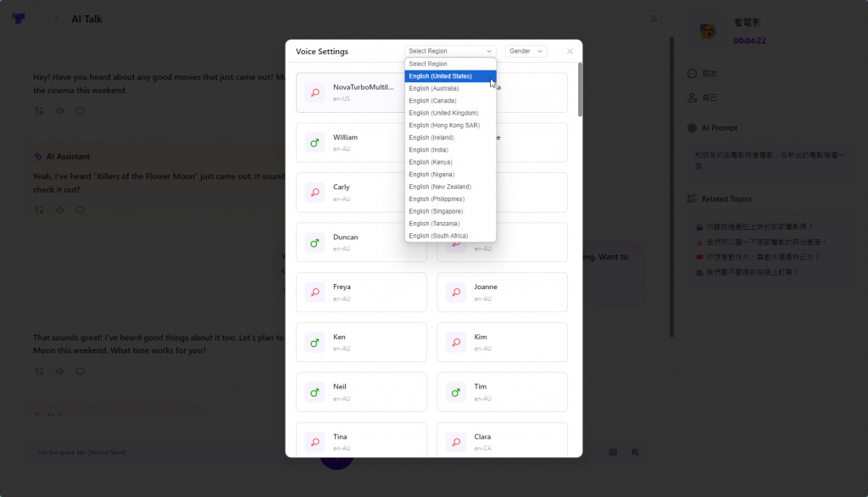
Task: Pick English (Philippines) region option
Action: point(450,199)
